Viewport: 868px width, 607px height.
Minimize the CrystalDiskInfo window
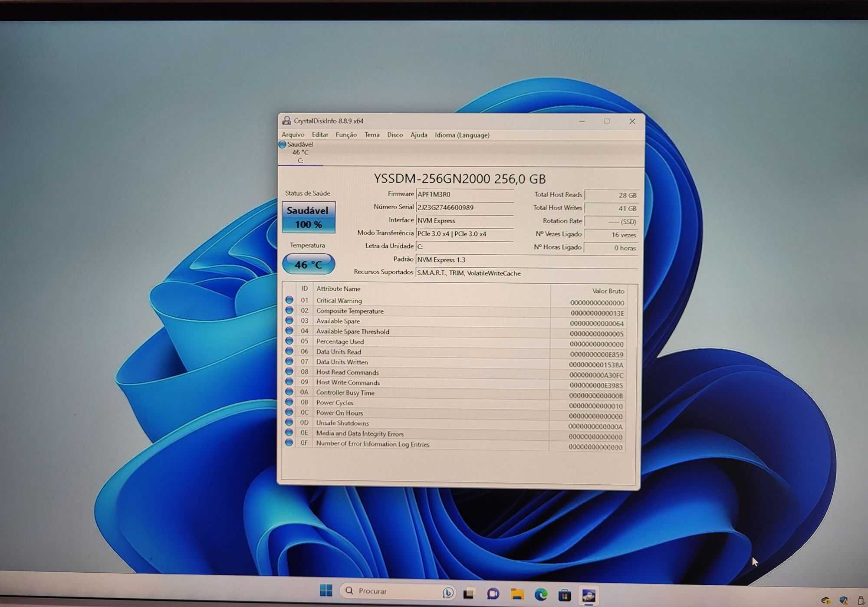[582, 121]
